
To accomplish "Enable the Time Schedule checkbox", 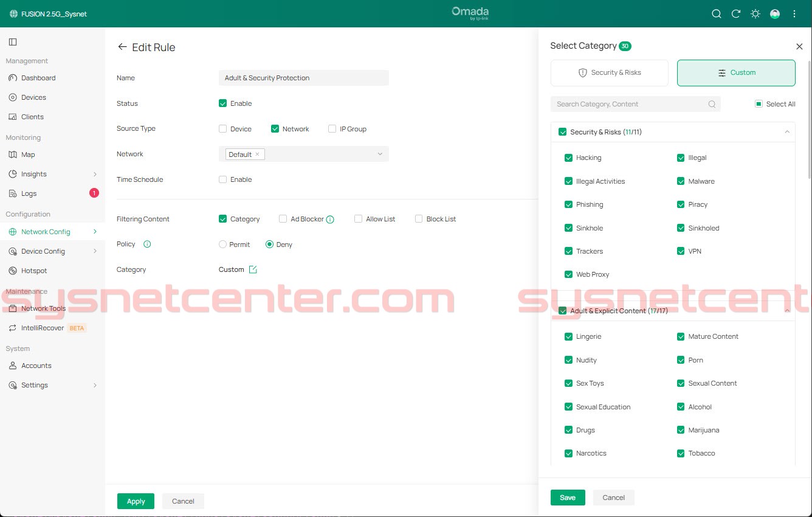I will [222, 179].
